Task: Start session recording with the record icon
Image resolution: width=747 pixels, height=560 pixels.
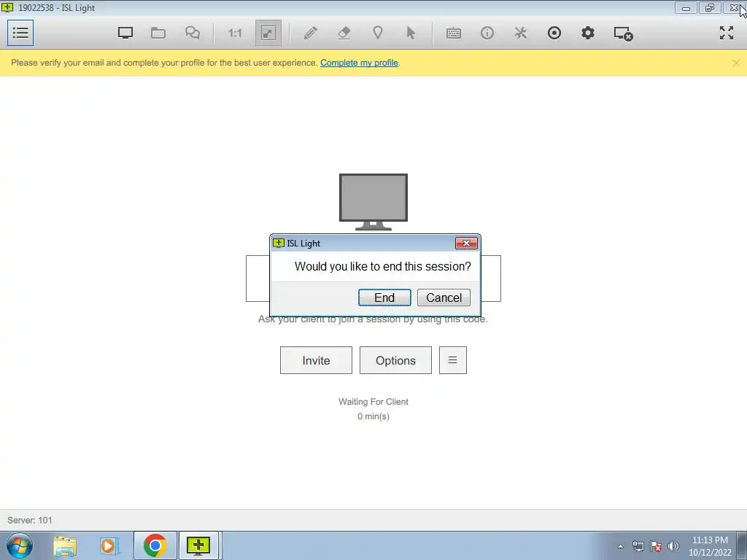Action: tap(554, 33)
